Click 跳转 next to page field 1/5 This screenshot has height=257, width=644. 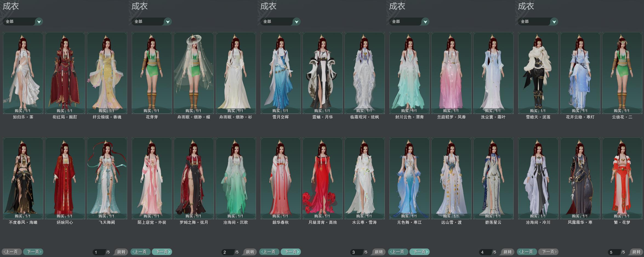(121, 252)
